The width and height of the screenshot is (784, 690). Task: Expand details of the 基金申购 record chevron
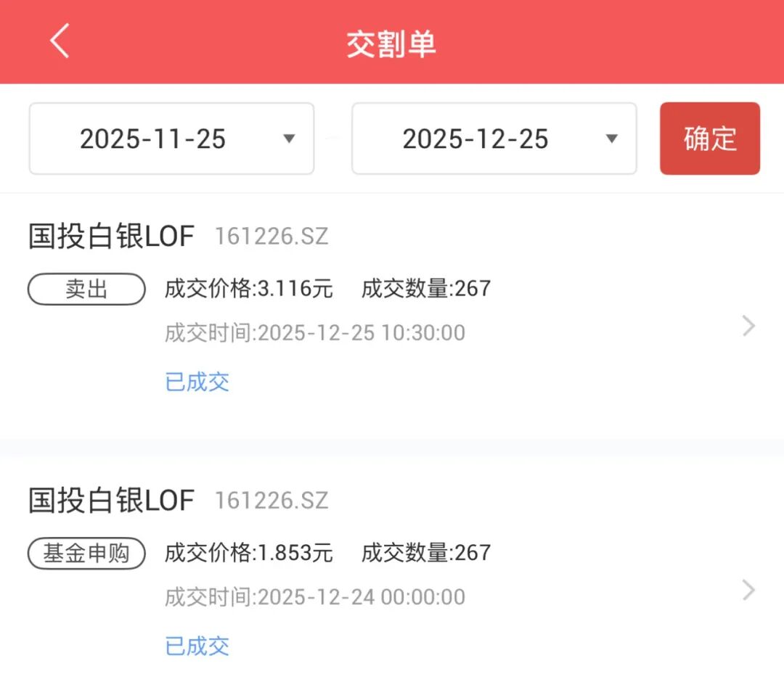tap(749, 591)
